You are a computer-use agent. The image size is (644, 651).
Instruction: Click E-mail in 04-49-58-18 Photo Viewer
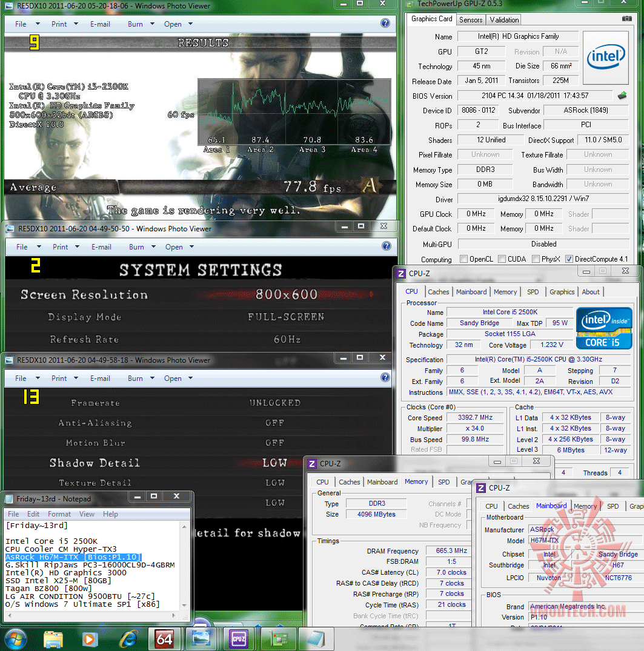click(100, 378)
